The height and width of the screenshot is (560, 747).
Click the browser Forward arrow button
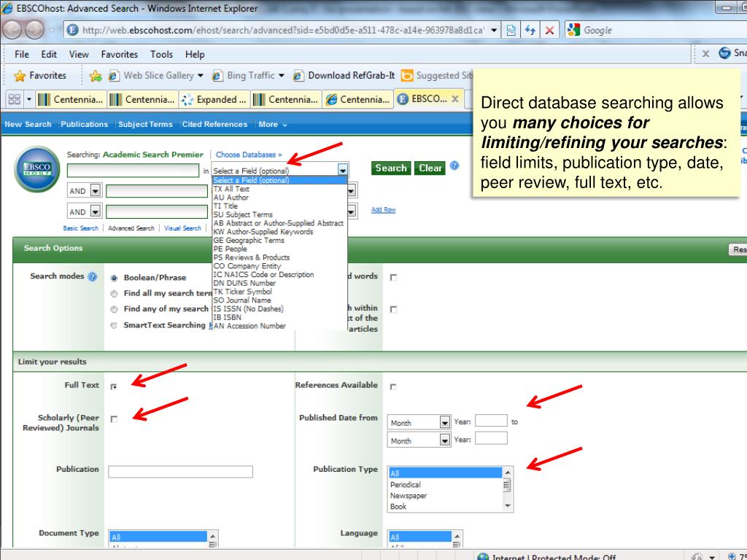pos(34,30)
